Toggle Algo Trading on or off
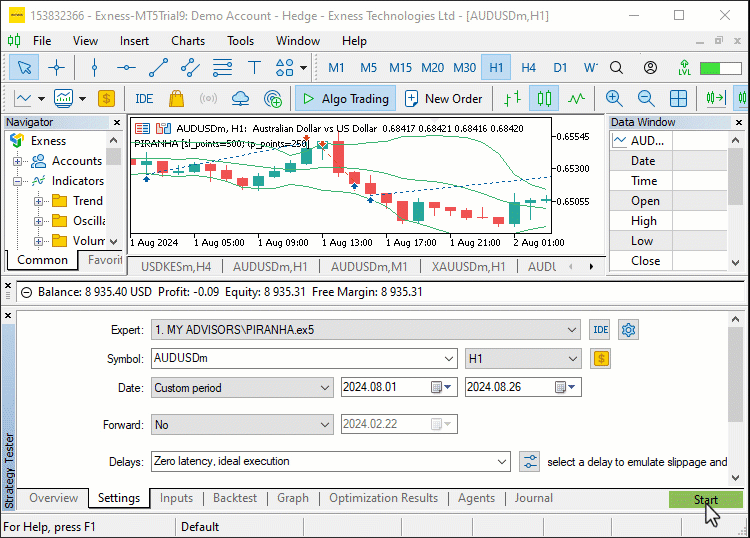The height and width of the screenshot is (538, 750). click(x=345, y=99)
